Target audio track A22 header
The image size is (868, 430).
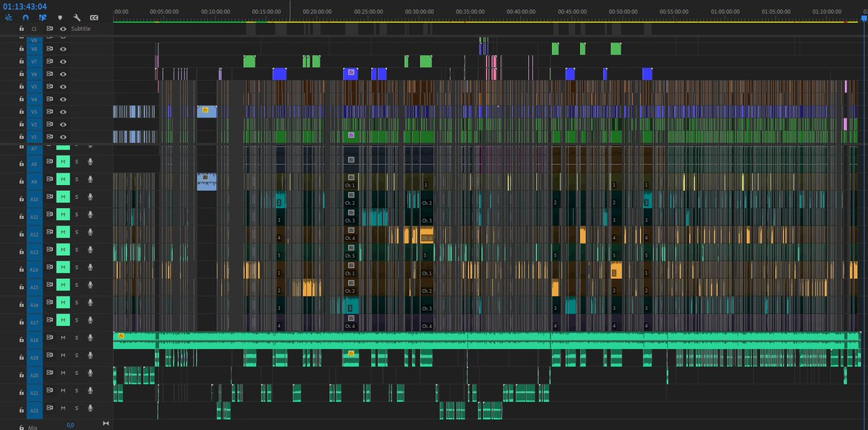click(x=34, y=410)
